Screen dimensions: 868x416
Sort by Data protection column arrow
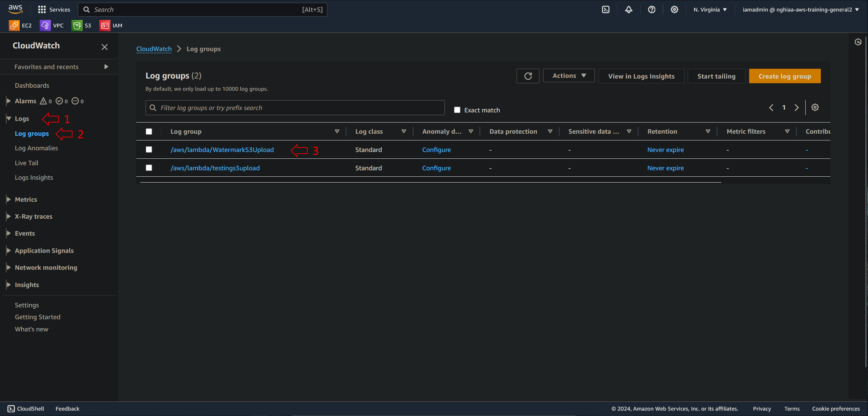click(x=550, y=131)
